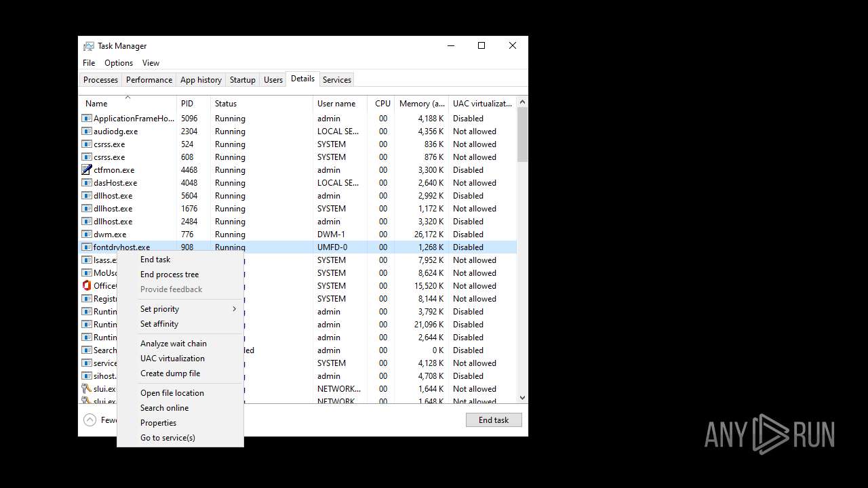Sort by the Memory column header
This screenshot has width=868, height=488.
point(422,104)
